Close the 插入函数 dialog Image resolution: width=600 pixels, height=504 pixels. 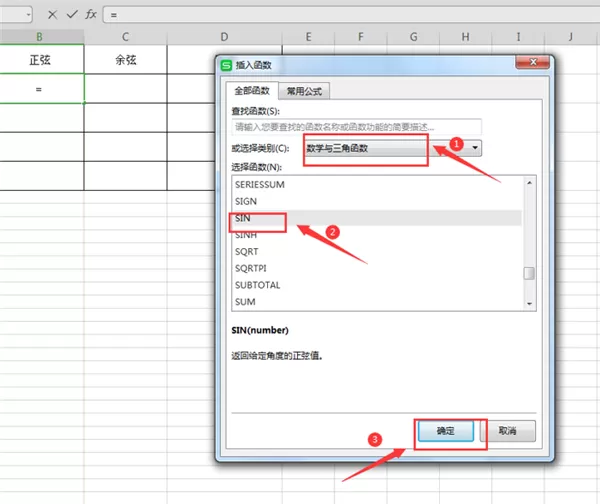pos(533,62)
